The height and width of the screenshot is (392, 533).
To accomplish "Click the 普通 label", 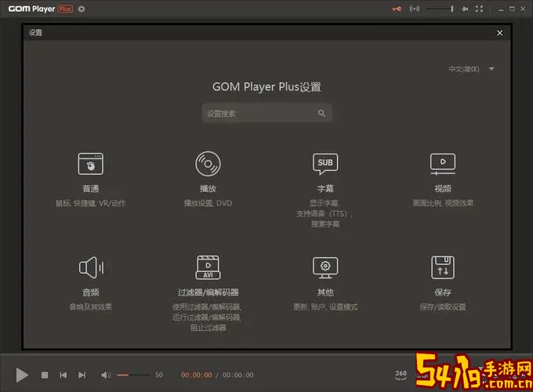I will [x=90, y=189].
